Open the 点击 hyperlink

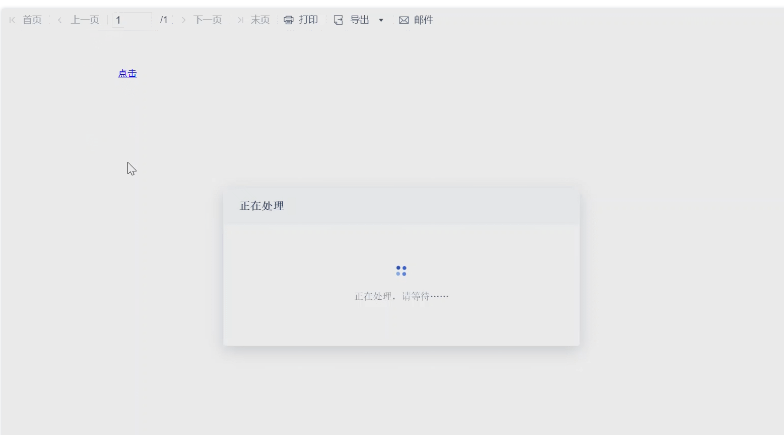pos(128,74)
